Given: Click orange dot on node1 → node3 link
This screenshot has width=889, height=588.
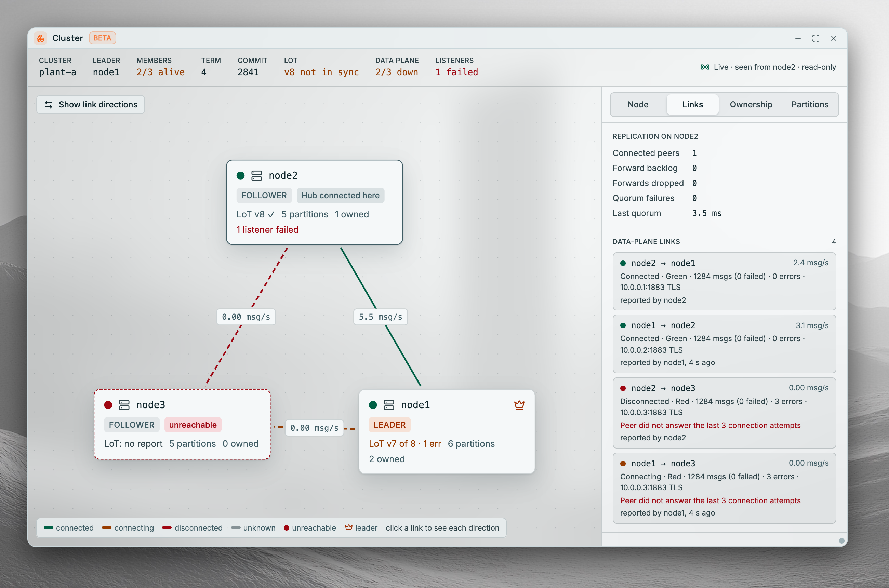Looking at the screenshot, I should (623, 464).
